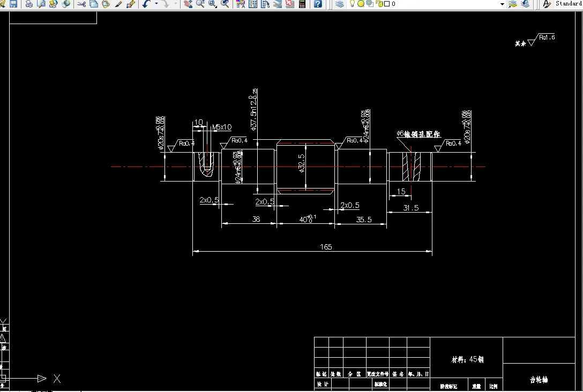This screenshot has height=392, width=583.
Task: Open the Tool Palettes window icon
Action: tap(265, 4)
